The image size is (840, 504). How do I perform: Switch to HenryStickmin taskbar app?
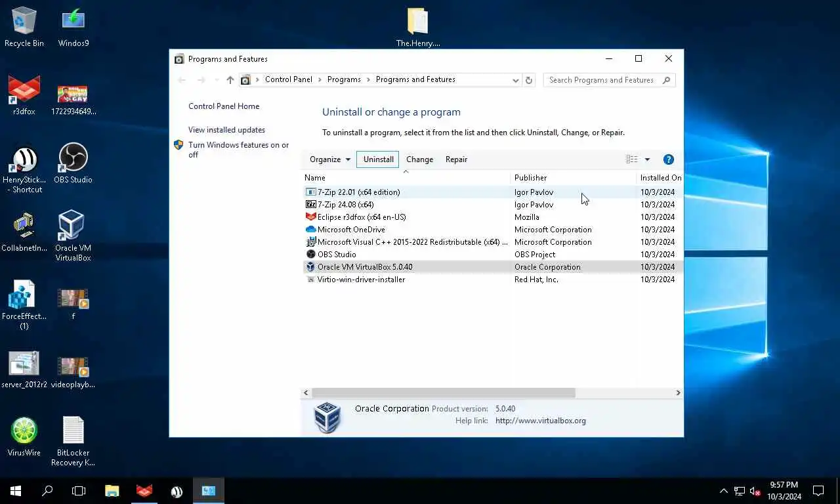tap(177, 490)
